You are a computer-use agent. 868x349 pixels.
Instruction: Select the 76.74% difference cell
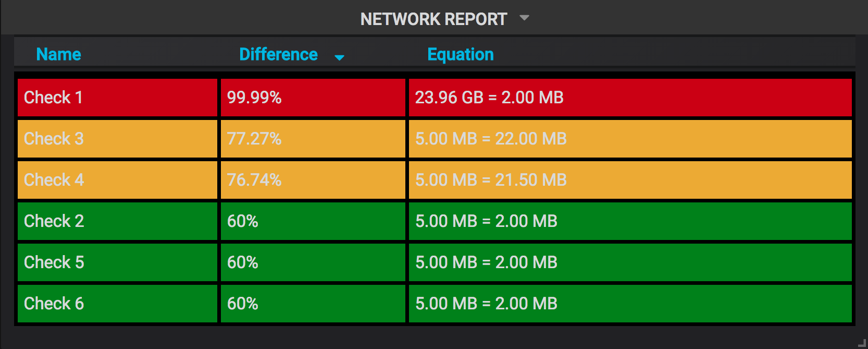click(x=313, y=180)
